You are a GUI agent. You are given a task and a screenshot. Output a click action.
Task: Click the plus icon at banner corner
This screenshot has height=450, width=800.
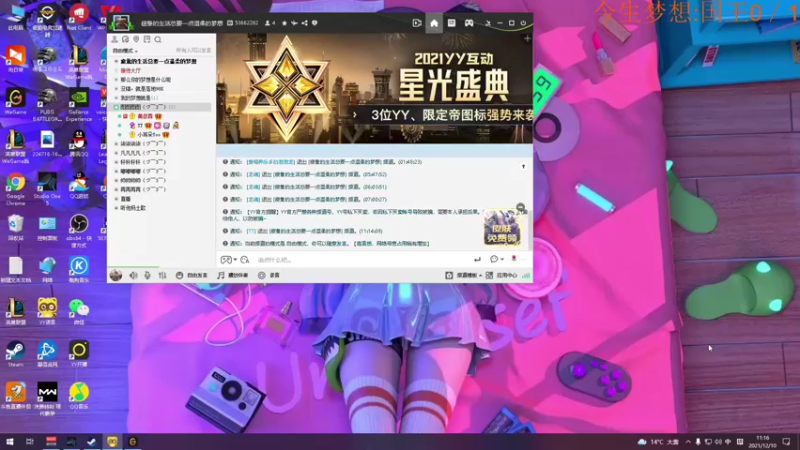pos(527,38)
